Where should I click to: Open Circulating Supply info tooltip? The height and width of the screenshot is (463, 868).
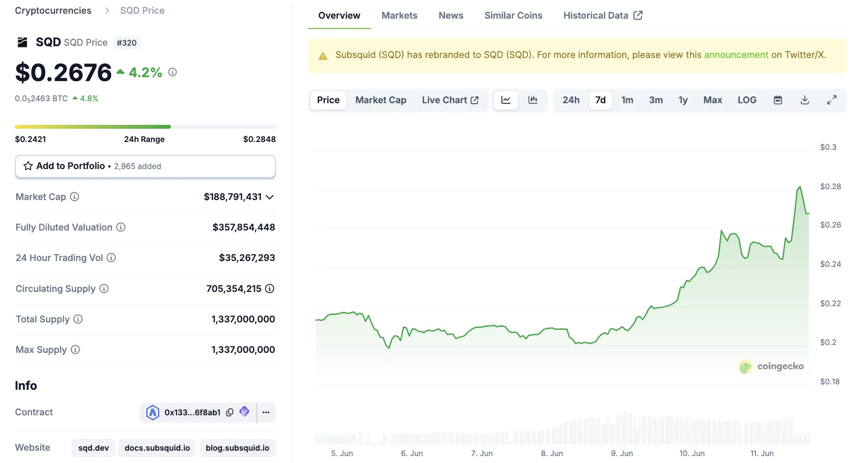coord(104,289)
